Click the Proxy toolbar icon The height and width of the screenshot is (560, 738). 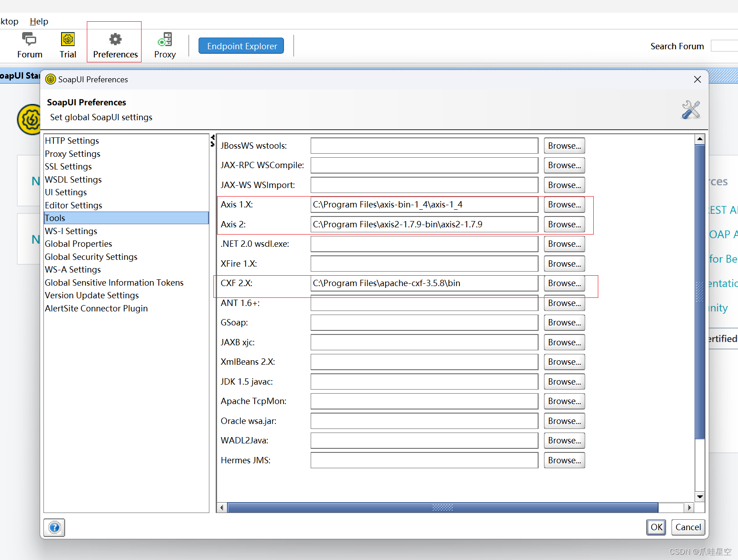[165, 45]
